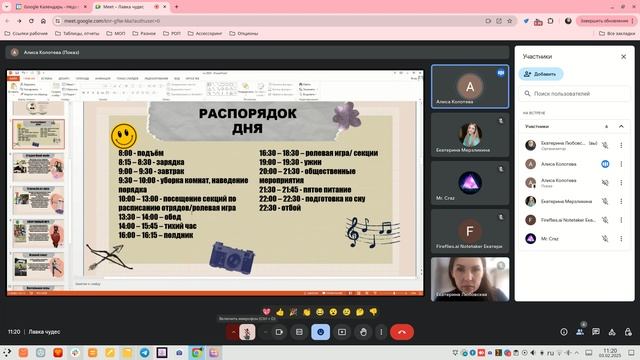The height and width of the screenshot is (360, 640).
Task: Open the chat with everyone
Action: [x=596, y=332]
